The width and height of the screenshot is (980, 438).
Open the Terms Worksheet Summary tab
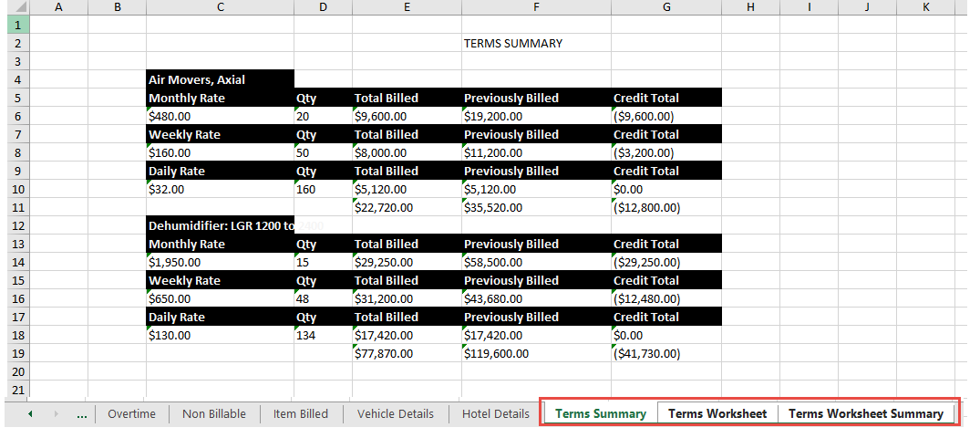click(x=866, y=413)
